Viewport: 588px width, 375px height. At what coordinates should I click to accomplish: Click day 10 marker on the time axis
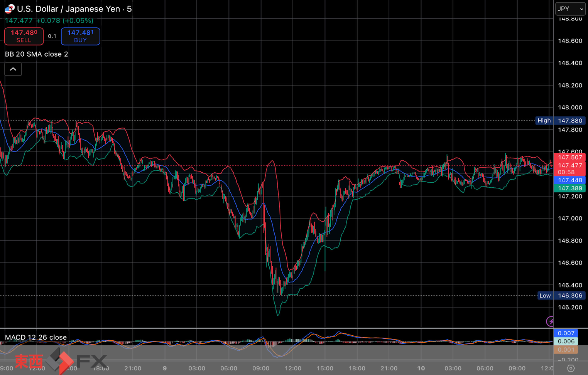click(x=421, y=368)
